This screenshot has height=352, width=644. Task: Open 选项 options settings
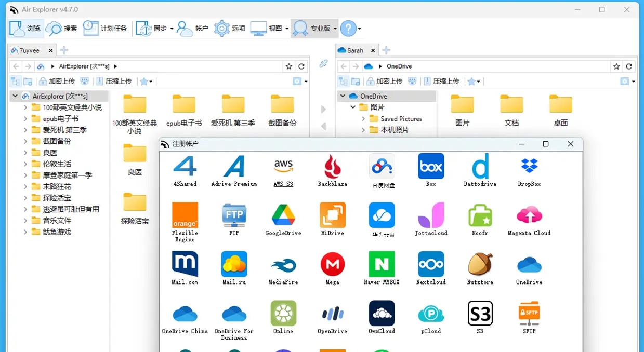coord(230,29)
